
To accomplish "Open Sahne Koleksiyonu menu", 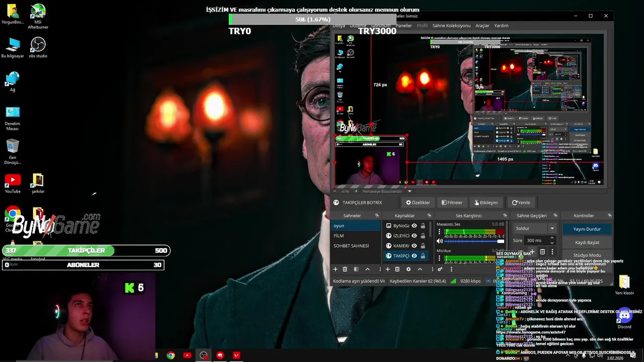I will click(451, 26).
